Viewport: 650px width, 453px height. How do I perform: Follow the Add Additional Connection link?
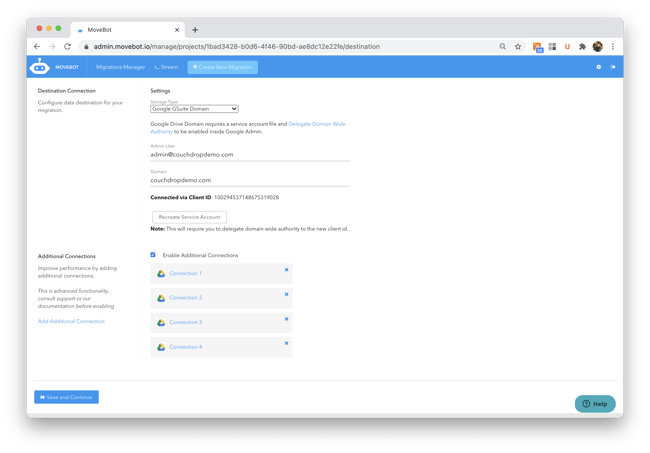pyautogui.click(x=71, y=321)
